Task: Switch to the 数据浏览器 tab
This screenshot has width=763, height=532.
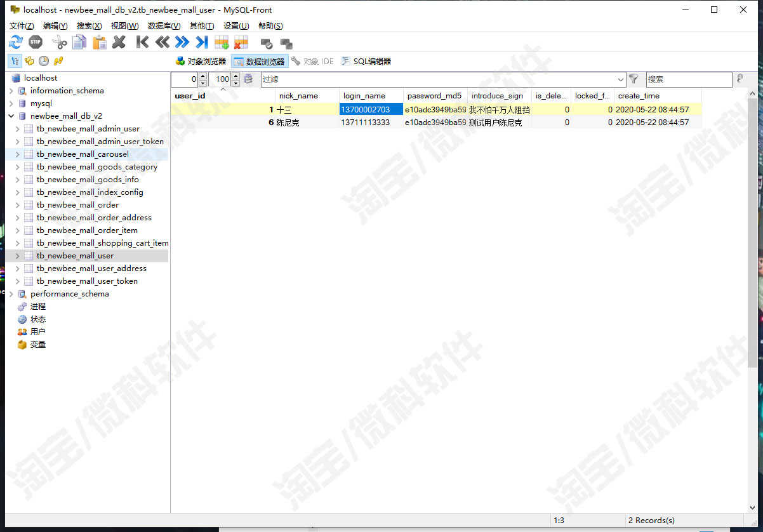Action: pyautogui.click(x=260, y=61)
